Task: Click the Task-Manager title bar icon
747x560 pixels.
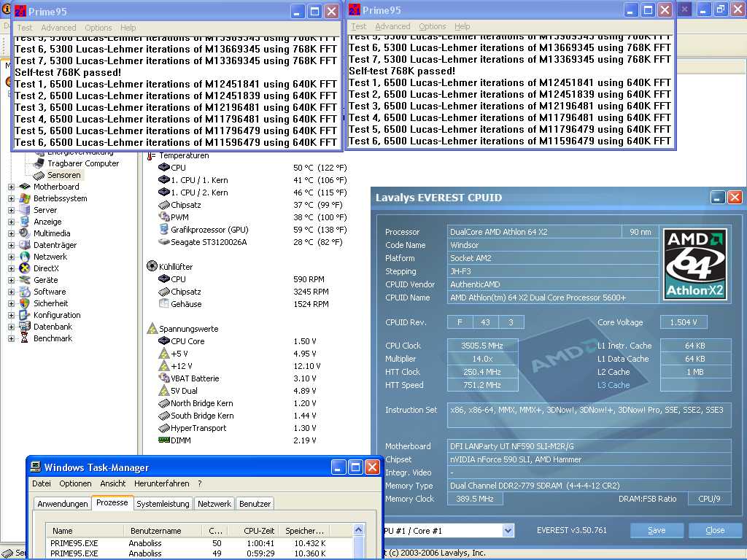Action: pos(35,467)
